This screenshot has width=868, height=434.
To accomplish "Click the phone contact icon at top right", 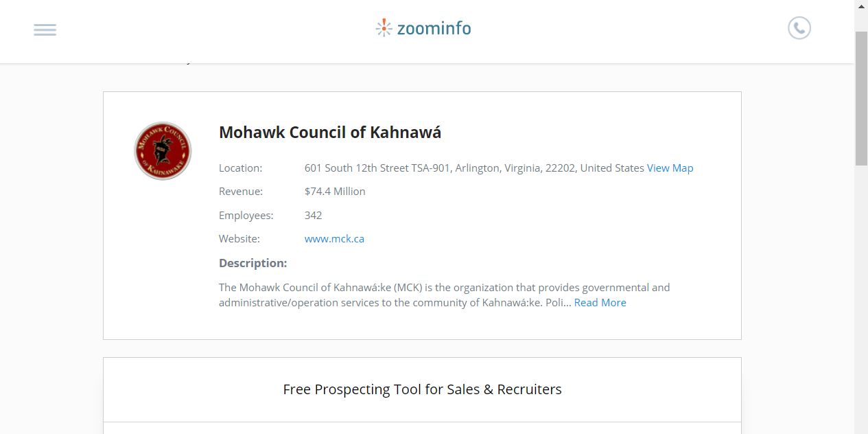I will [798, 28].
